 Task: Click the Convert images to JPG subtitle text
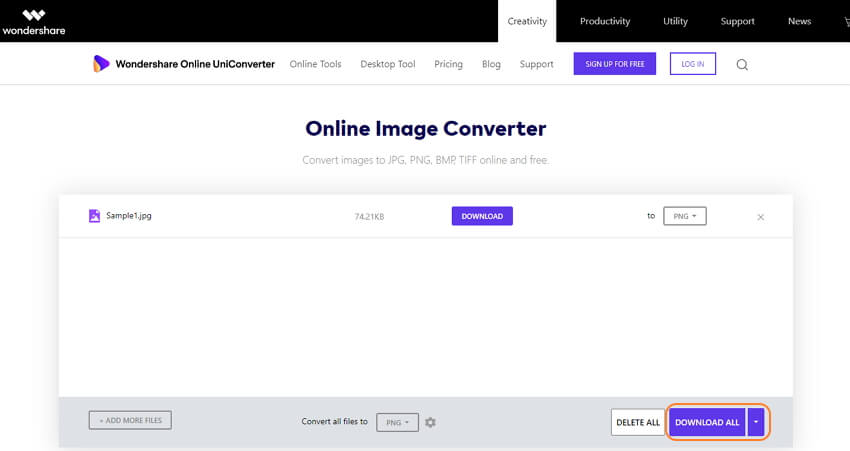[426, 160]
